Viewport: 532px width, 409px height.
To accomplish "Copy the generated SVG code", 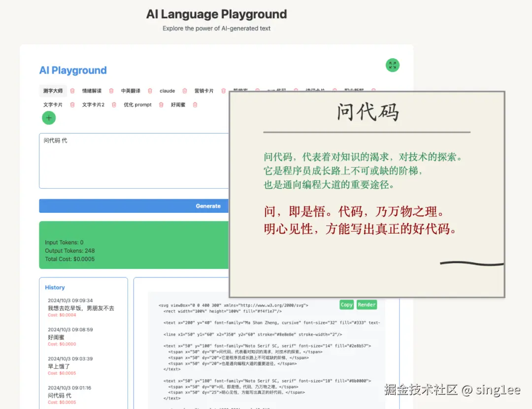I will click(x=346, y=305).
